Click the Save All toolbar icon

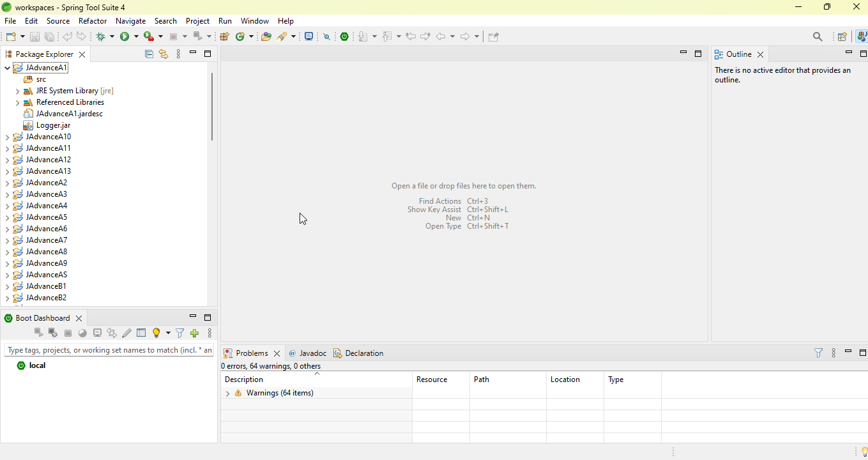50,37
